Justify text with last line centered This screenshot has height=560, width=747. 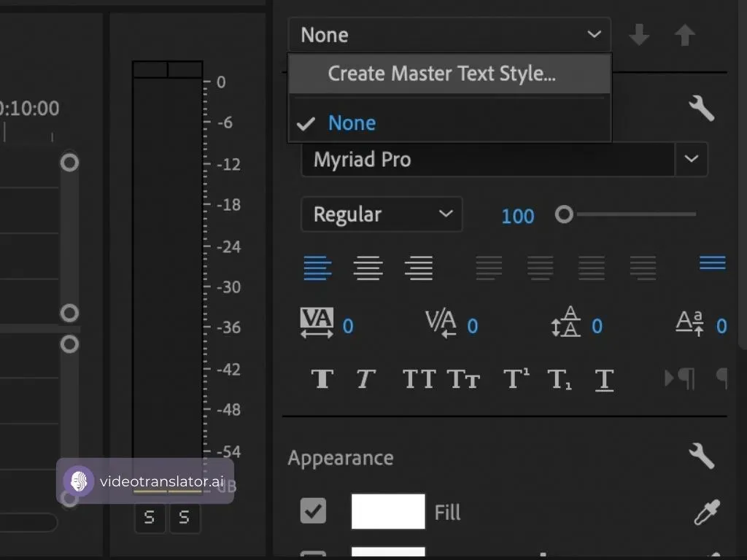click(541, 268)
